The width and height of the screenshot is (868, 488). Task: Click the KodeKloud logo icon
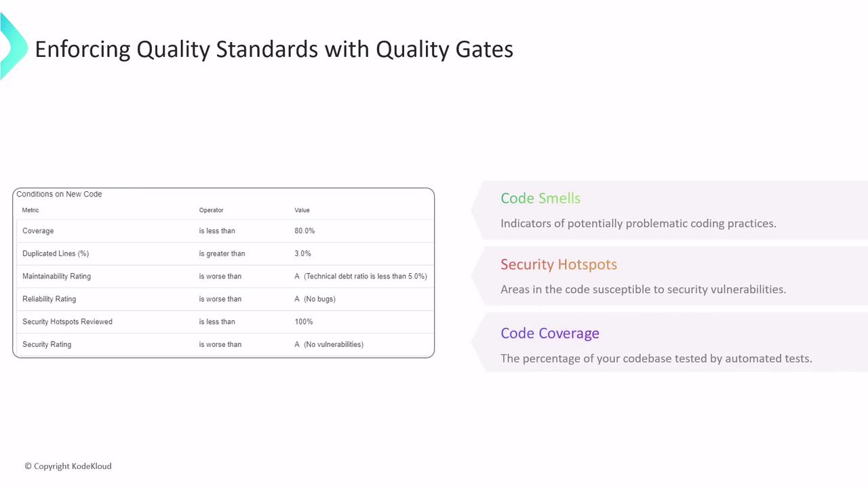click(x=12, y=46)
